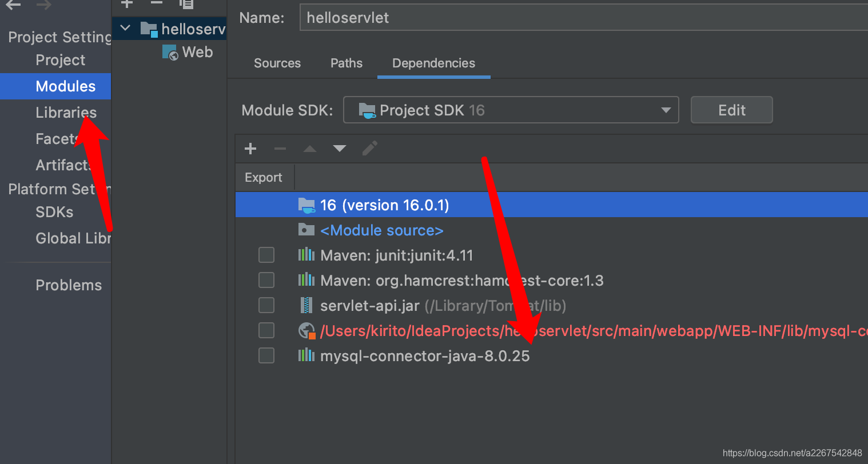868x464 pixels.
Task: Switch to the Sources tab
Action: click(x=277, y=63)
